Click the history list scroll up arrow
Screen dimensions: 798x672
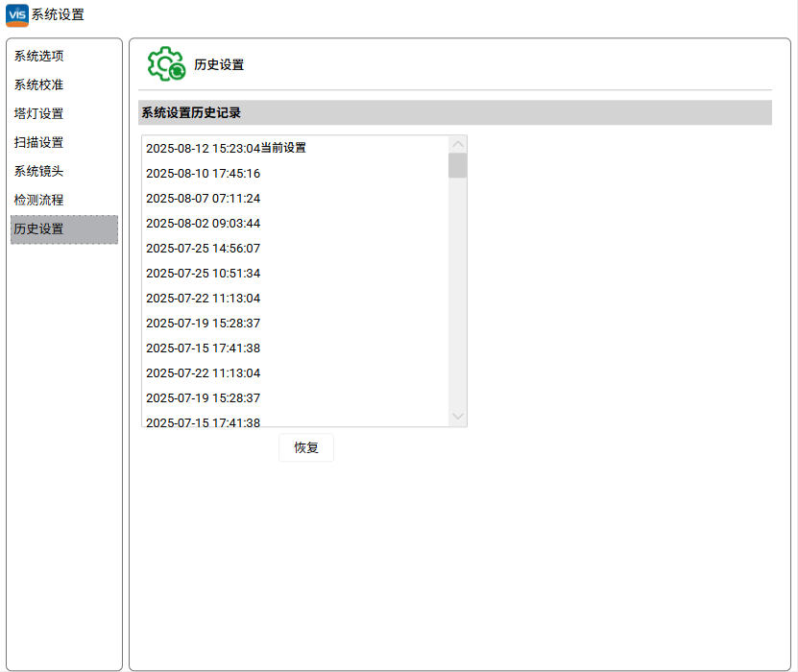point(457,144)
